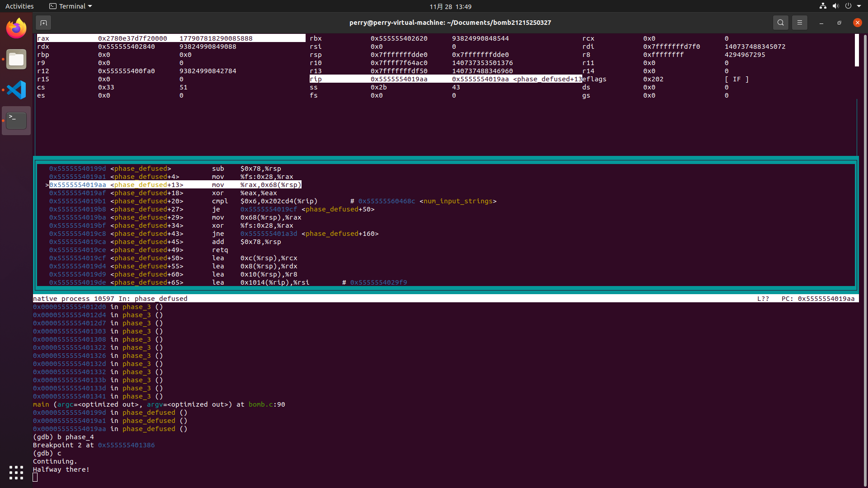Image resolution: width=868 pixels, height=488 pixels.
Task: Click the window title perry@perry-virtual-machine
Action: [x=450, y=23]
